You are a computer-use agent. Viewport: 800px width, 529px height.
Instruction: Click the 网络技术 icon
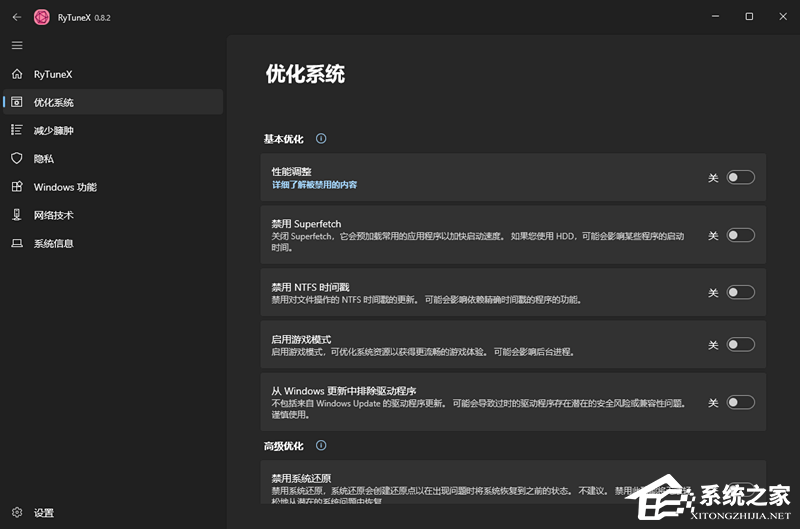tap(17, 215)
